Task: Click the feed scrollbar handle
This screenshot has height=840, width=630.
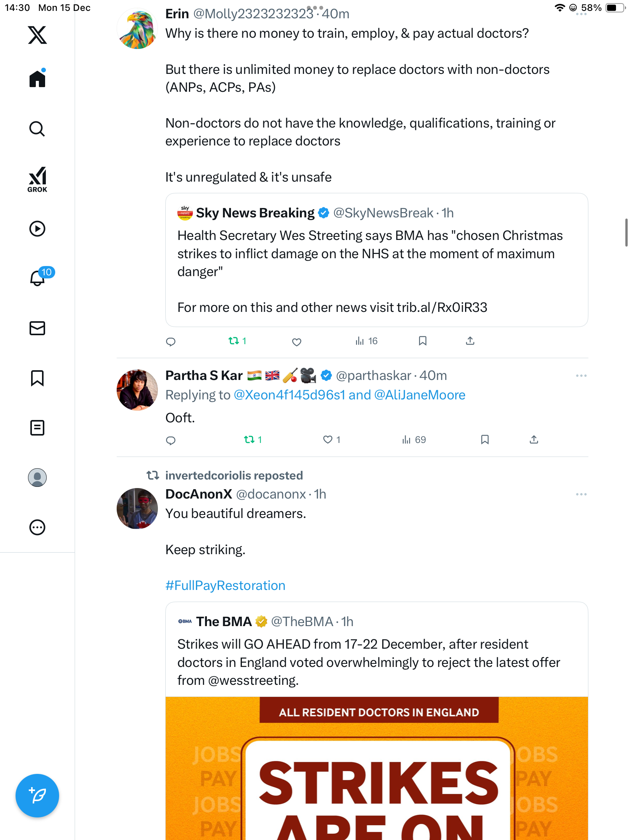Action: pos(626,233)
